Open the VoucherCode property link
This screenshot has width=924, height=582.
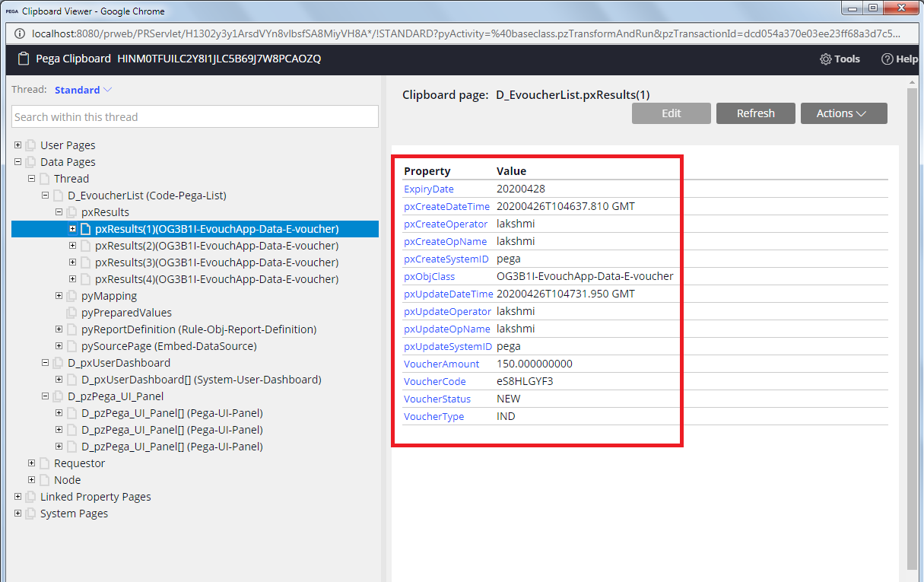click(x=434, y=381)
